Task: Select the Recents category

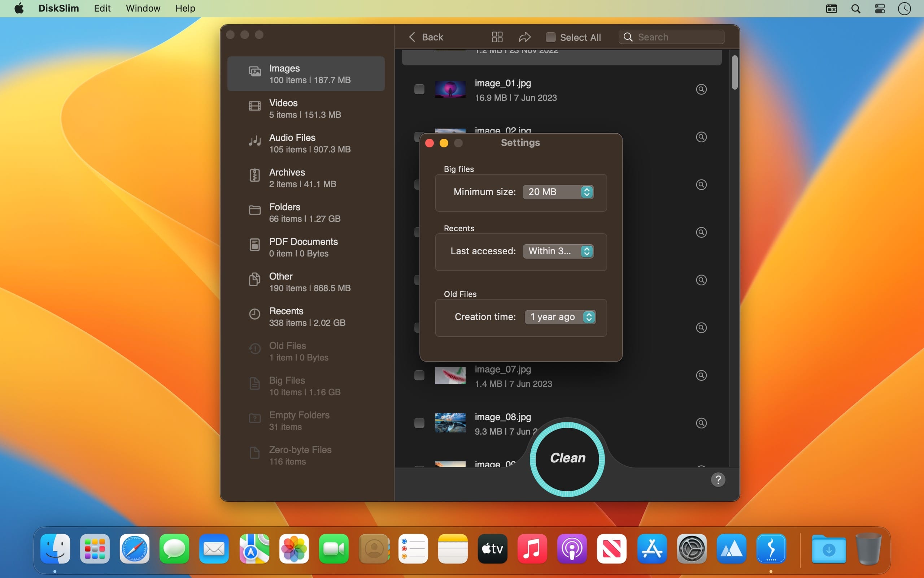Action: click(306, 316)
